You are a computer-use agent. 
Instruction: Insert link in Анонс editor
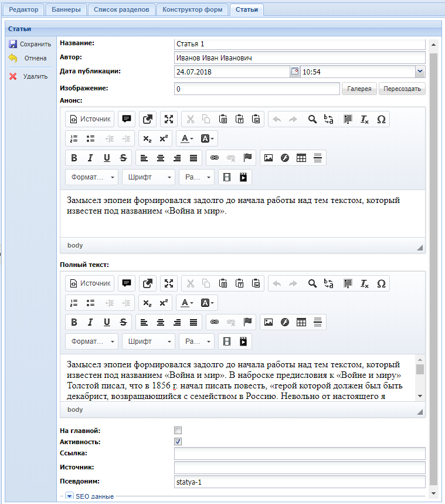tap(215, 158)
